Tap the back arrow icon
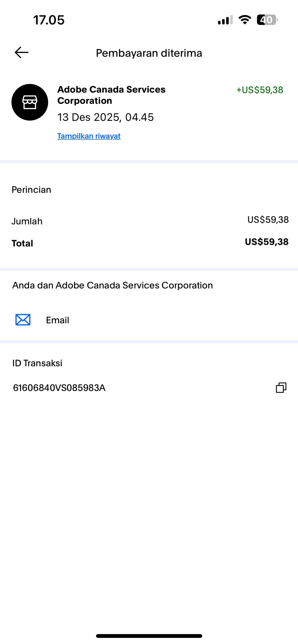Image resolution: width=298 pixels, height=644 pixels. pyautogui.click(x=22, y=53)
